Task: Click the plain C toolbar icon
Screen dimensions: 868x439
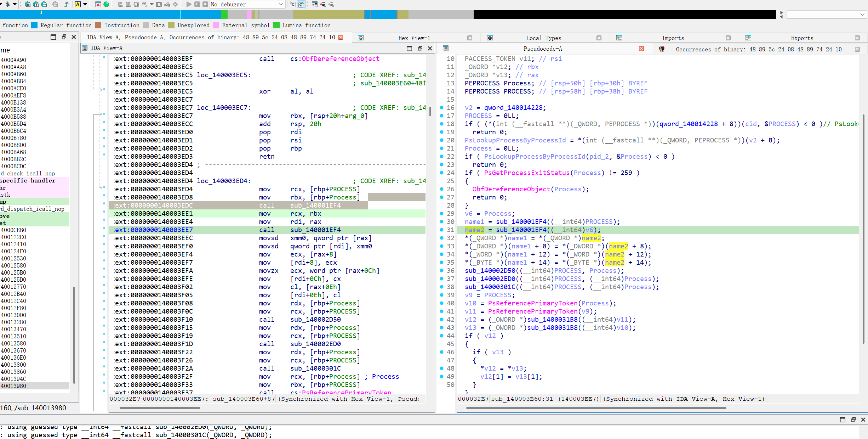Action: click(292, 4)
